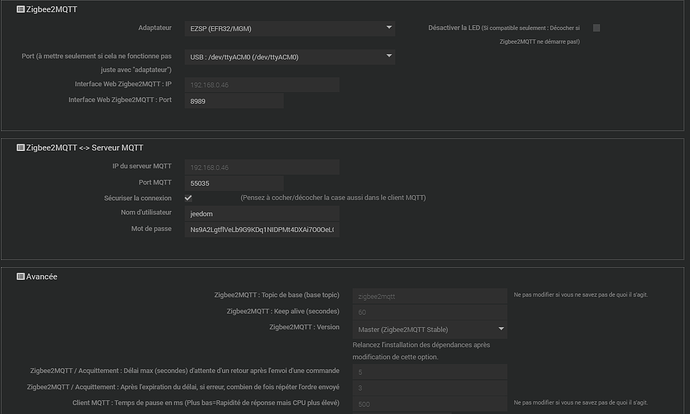The height and width of the screenshot is (414, 690).
Task: Select the retry count field after timeout
Action: [x=429, y=388]
